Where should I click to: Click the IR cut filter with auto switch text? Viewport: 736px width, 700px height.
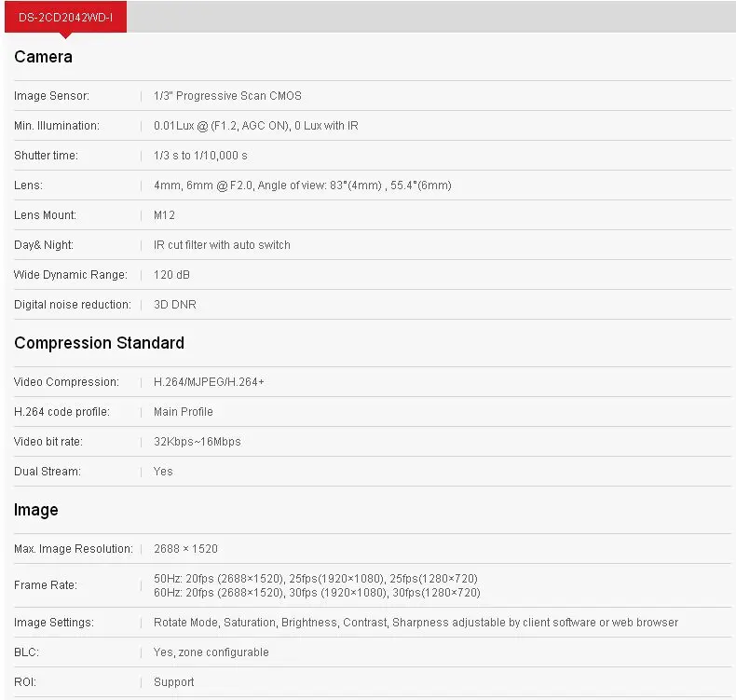(x=222, y=245)
